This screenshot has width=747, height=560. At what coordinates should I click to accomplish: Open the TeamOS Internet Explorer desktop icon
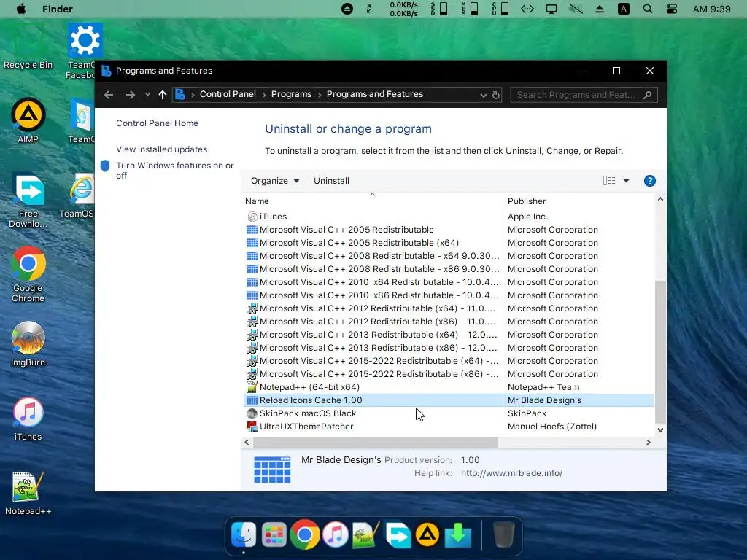tap(79, 195)
